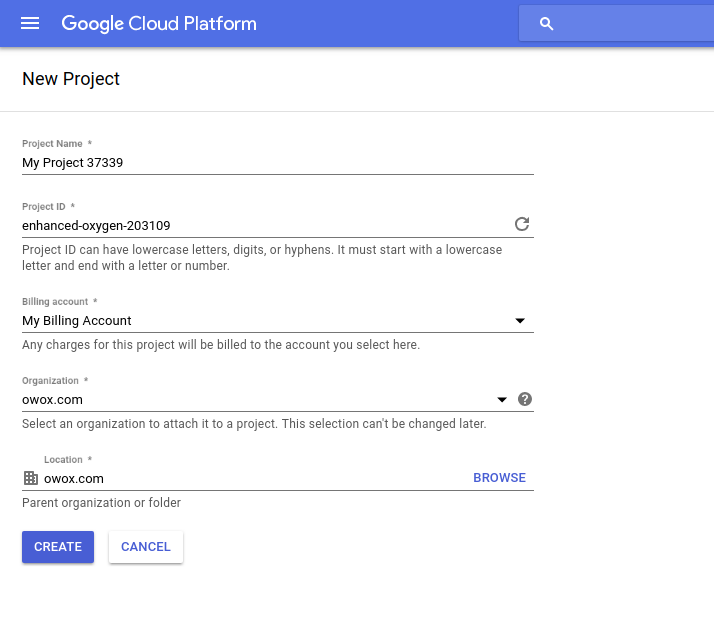The image size is (714, 634).
Task: Expand the Organization dropdown arrow
Action: (x=501, y=400)
